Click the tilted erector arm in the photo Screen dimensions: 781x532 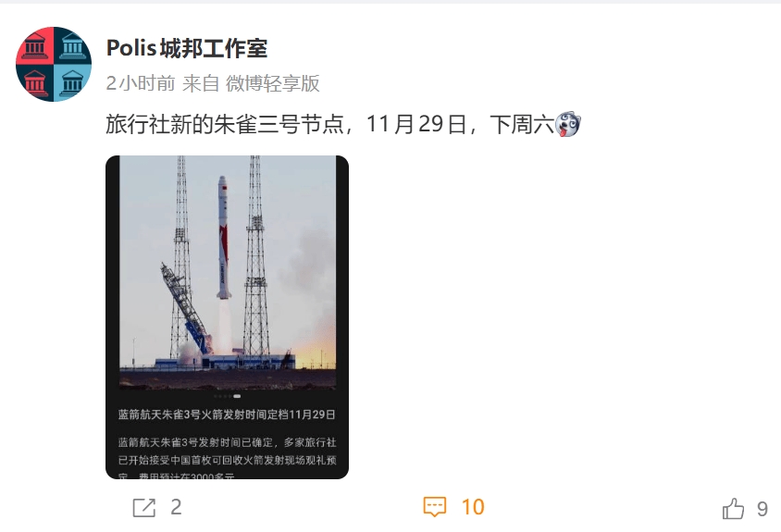pos(185,307)
